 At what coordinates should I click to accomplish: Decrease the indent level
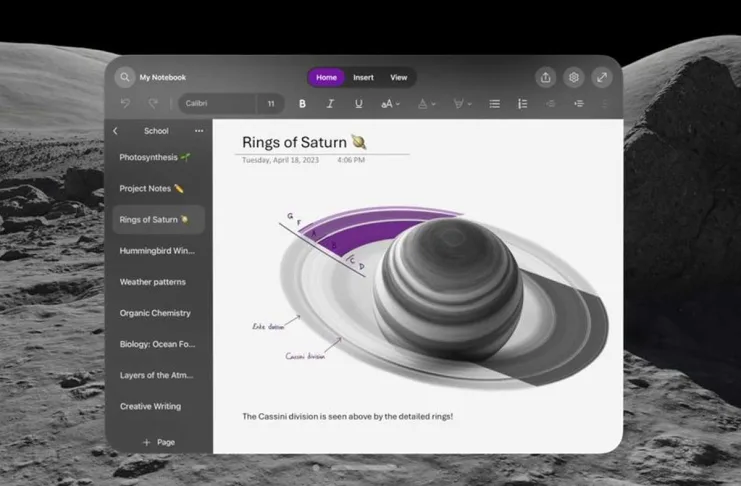551,104
